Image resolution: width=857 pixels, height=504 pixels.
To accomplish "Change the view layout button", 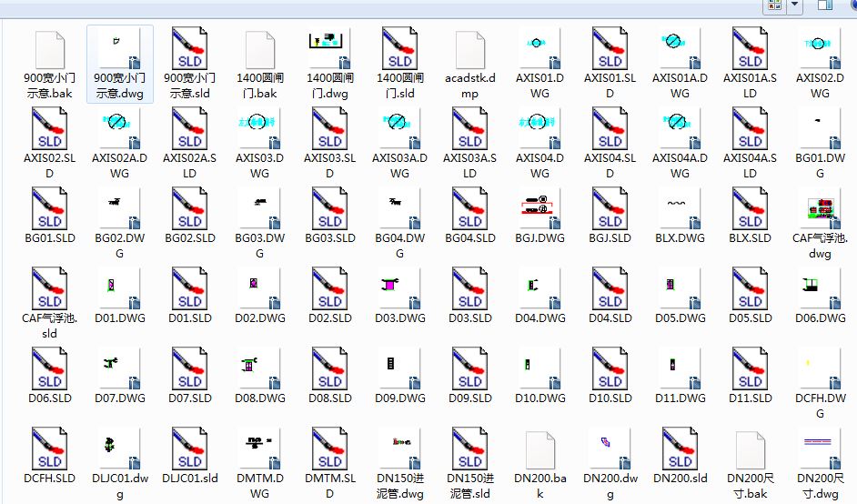I will pos(775,5).
